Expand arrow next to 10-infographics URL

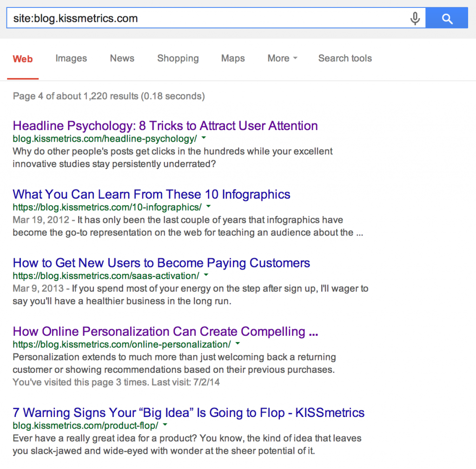tap(209, 207)
